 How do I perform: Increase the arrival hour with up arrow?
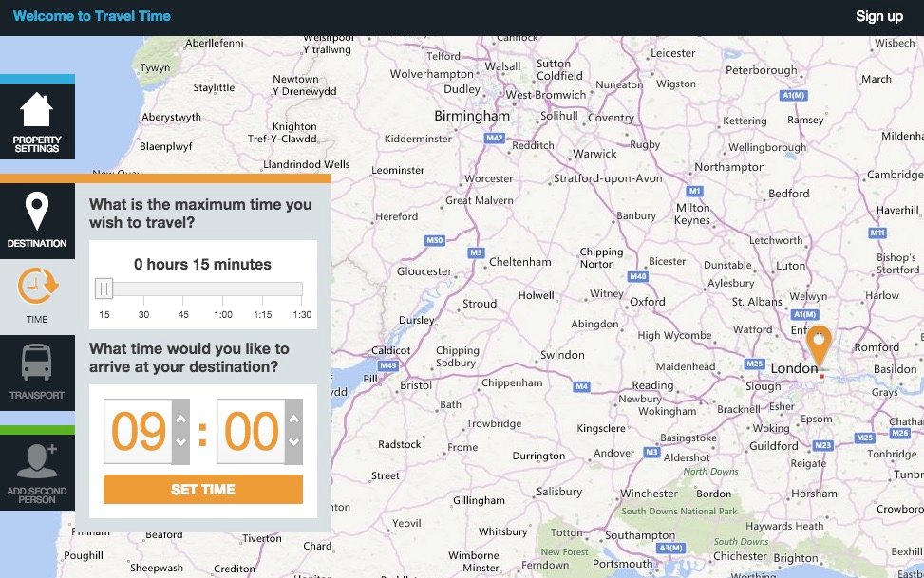181,419
